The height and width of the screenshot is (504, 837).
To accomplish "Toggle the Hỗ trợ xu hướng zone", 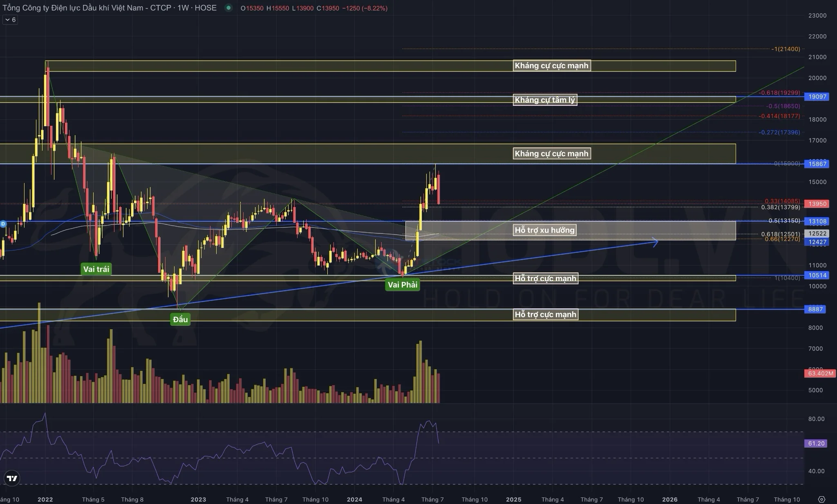I will [x=545, y=230].
